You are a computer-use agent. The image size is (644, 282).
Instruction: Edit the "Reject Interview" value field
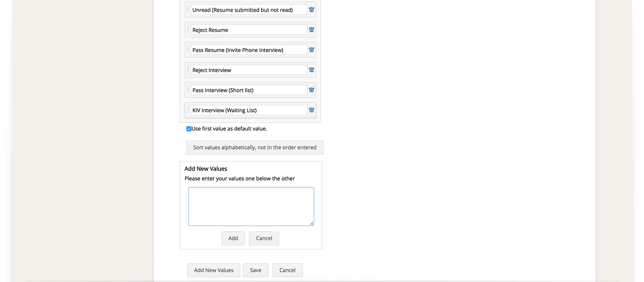248,70
